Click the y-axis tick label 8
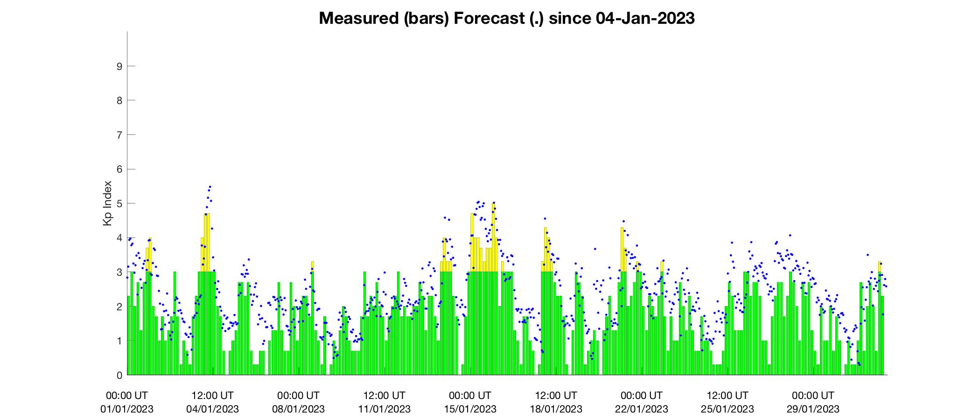Screen dimensions: 980x420 pos(119,100)
